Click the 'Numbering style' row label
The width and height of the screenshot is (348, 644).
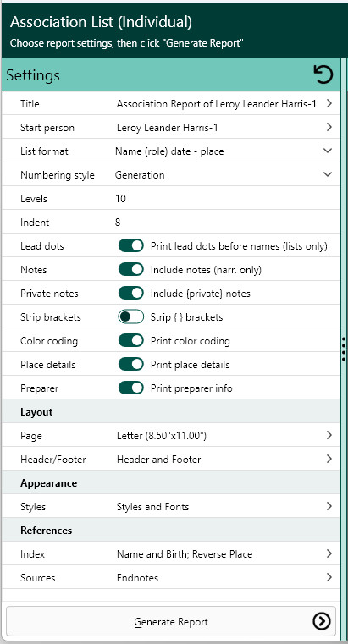(58, 175)
